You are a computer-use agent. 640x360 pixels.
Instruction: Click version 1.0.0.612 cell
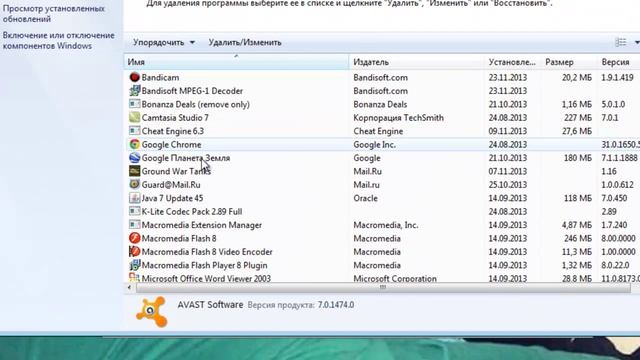(617, 184)
